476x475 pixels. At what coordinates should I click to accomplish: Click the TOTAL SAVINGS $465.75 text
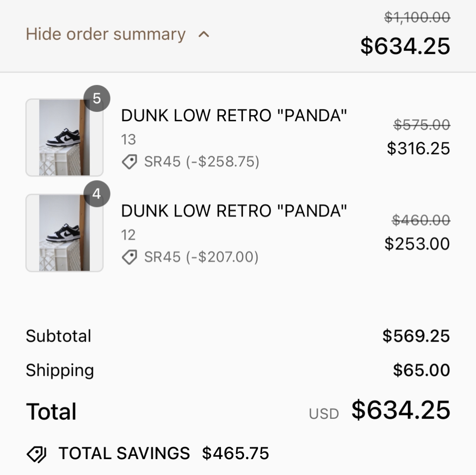[x=164, y=453]
